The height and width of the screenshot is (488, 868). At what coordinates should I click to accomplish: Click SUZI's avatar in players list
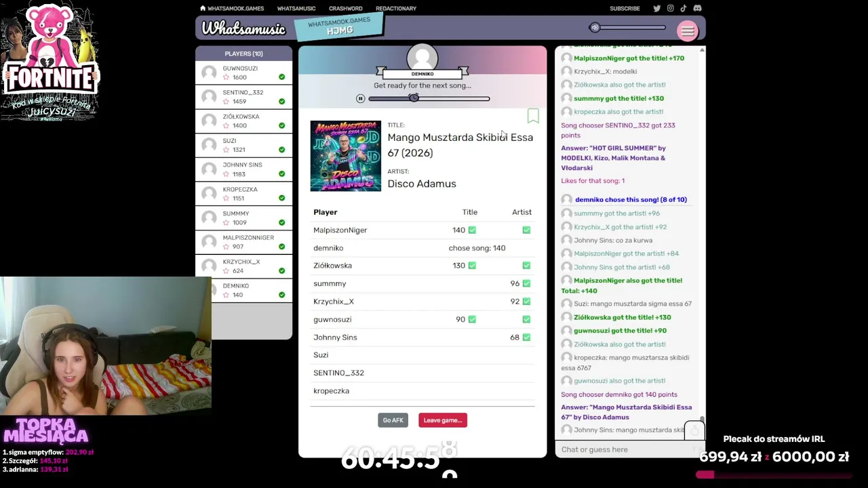coord(210,145)
